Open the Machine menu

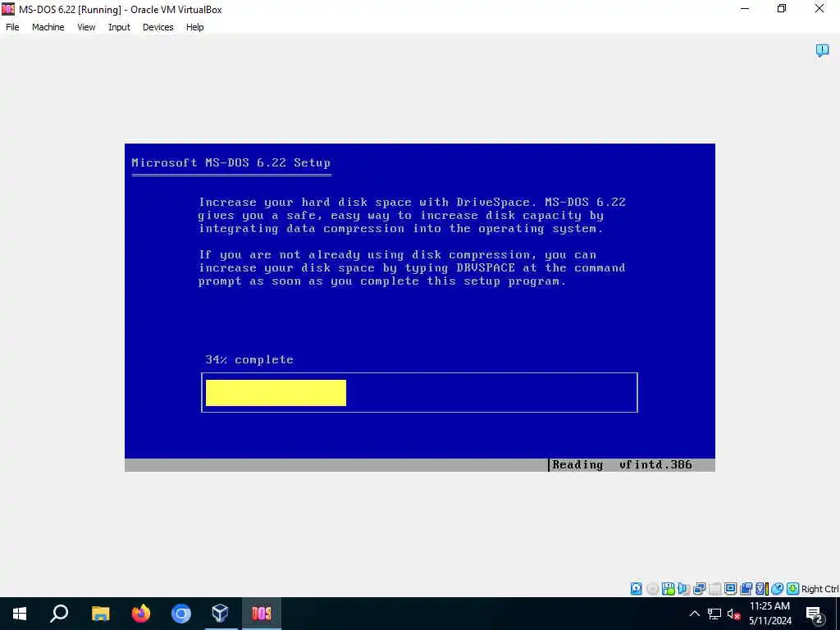pyautogui.click(x=48, y=27)
